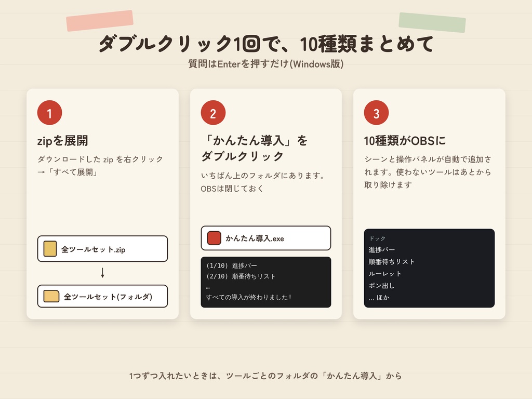This screenshot has height=399, width=532.
Task: Click the yellow zip file icon
Action: (x=50, y=249)
